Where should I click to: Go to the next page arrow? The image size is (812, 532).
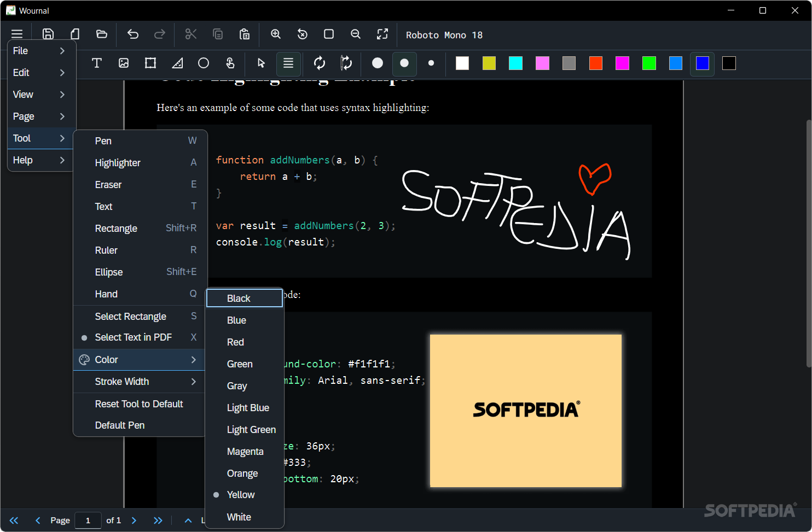coord(134,521)
